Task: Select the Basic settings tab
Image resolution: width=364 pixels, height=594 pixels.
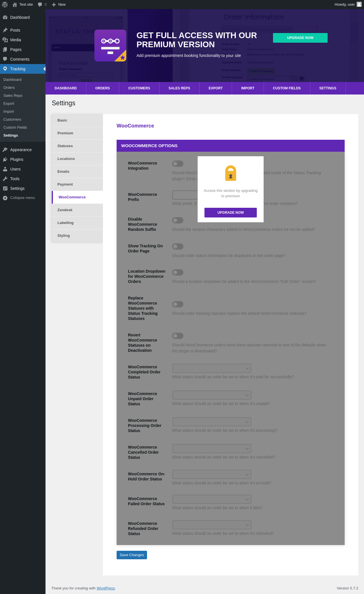Action: point(77,120)
